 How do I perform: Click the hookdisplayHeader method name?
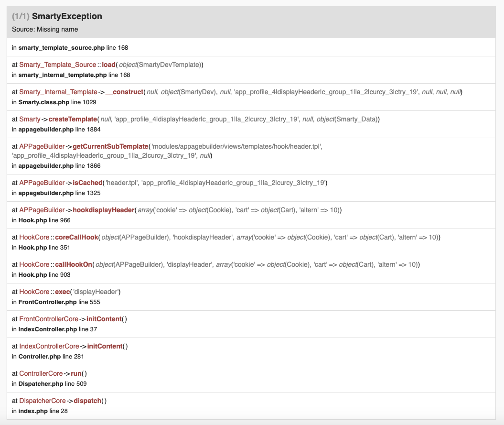point(104,210)
